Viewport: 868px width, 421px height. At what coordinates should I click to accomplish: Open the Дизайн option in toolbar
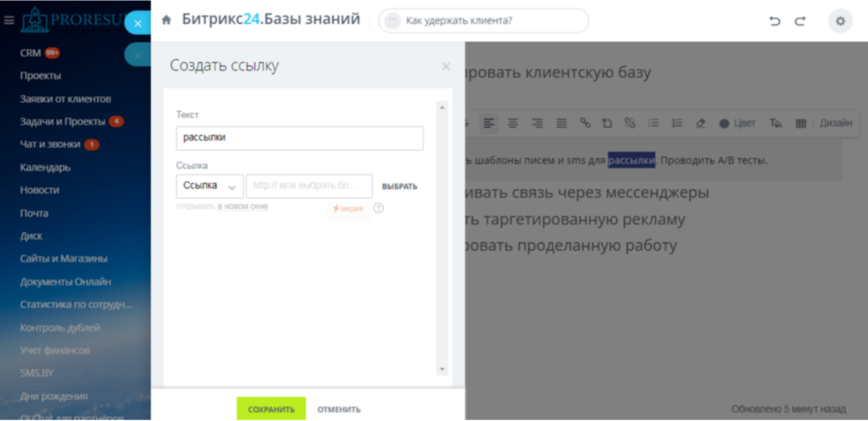836,124
